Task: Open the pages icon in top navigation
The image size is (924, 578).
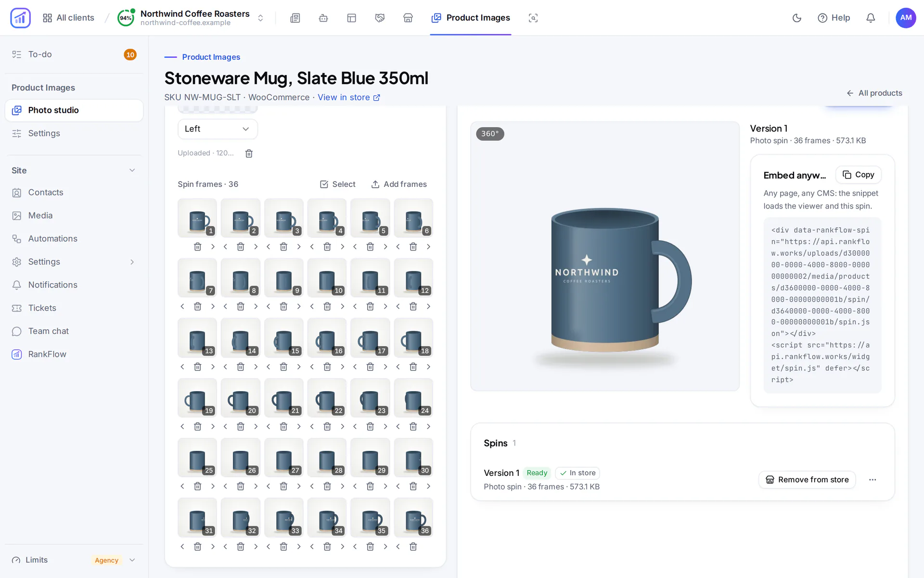Action: pyautogui.click(x=295, y=18)
